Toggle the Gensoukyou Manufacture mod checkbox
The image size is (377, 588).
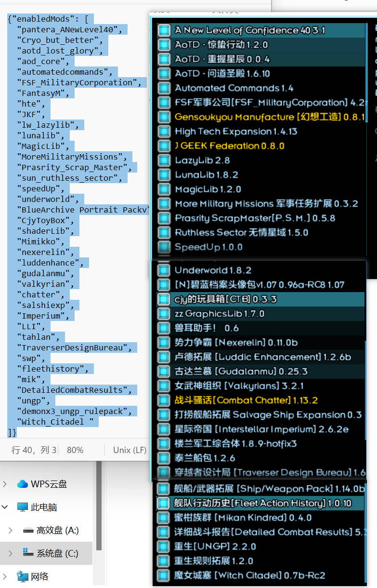point(164,117)
